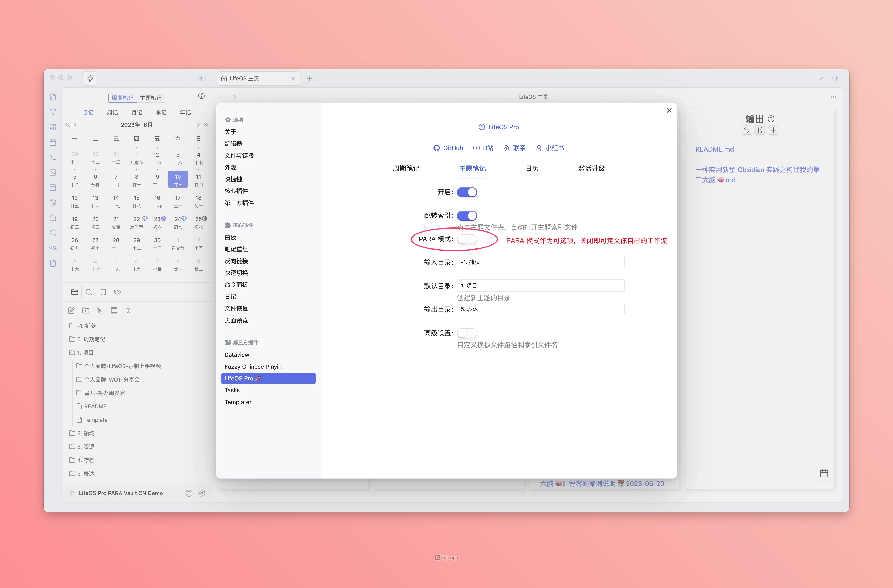Open the 第三方插件 options entry
The image size is (893, 588).
(x=239, y=203)
